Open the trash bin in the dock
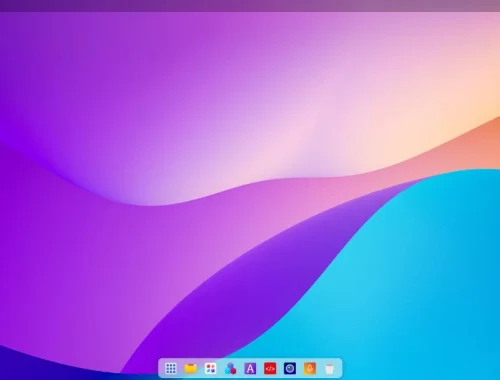 [329, 369]
